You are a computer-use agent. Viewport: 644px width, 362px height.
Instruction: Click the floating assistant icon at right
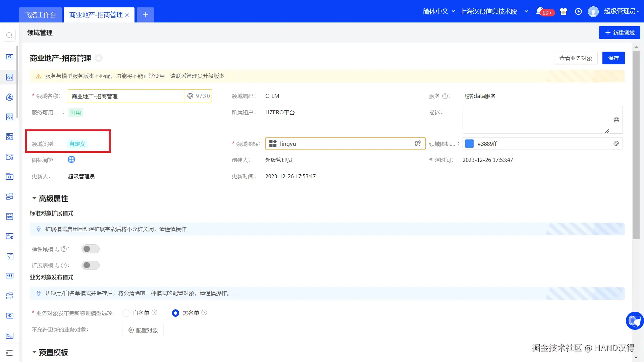(x=635, y=321)
